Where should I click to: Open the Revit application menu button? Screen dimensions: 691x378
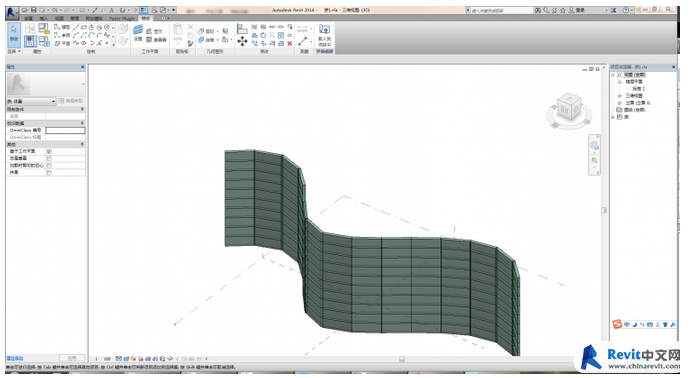tap(11, 12)
